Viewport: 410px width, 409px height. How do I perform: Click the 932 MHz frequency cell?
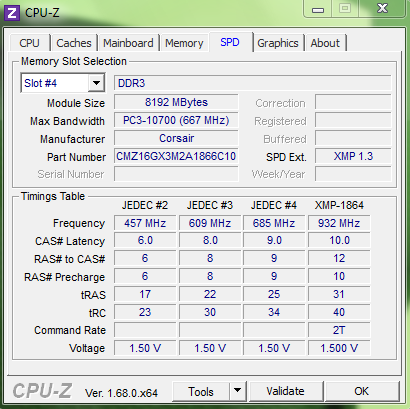(339, 223)
